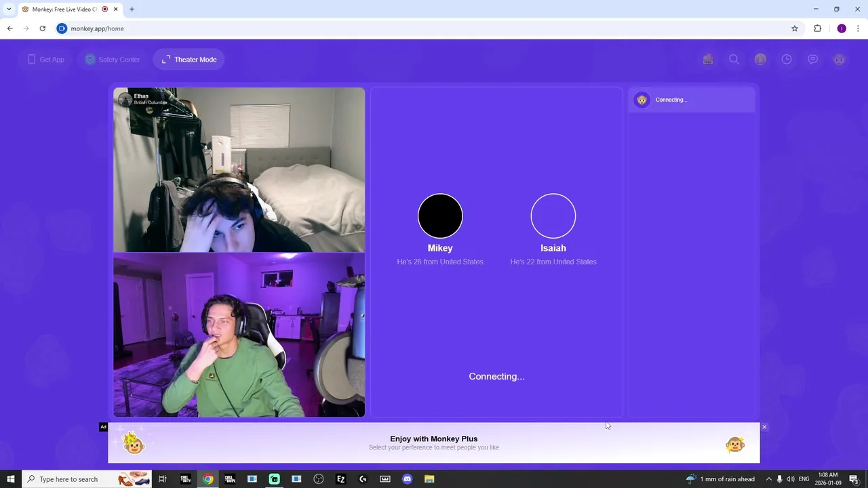Click the Ad badge on banner

pos(103,427)
